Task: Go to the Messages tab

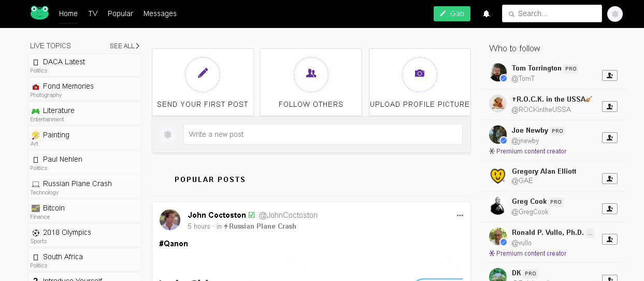Action: [x=160, y=13]
